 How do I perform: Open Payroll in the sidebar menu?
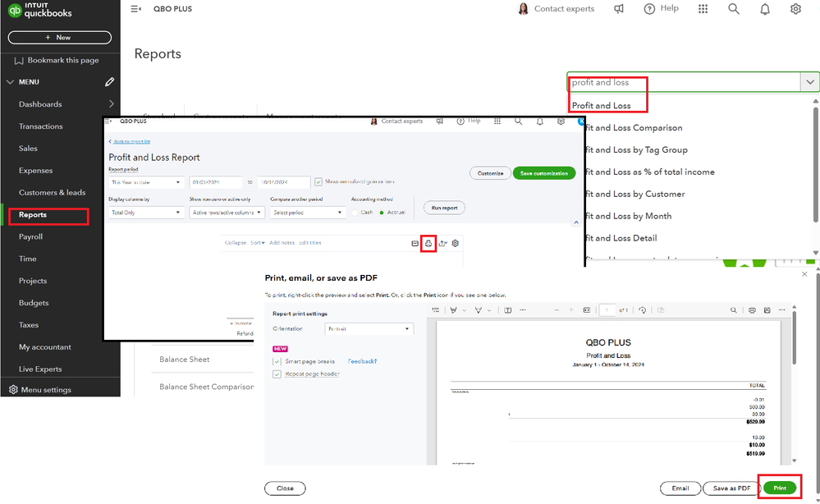tap(31, 237)
